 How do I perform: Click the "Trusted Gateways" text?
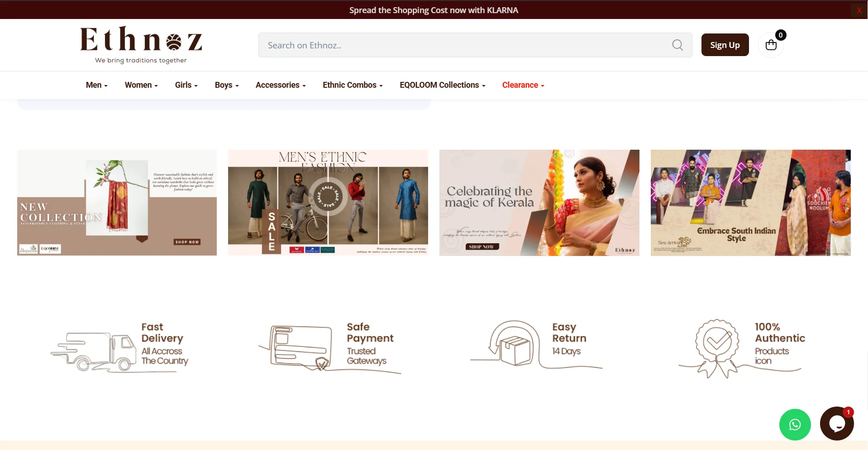[367, 356]
